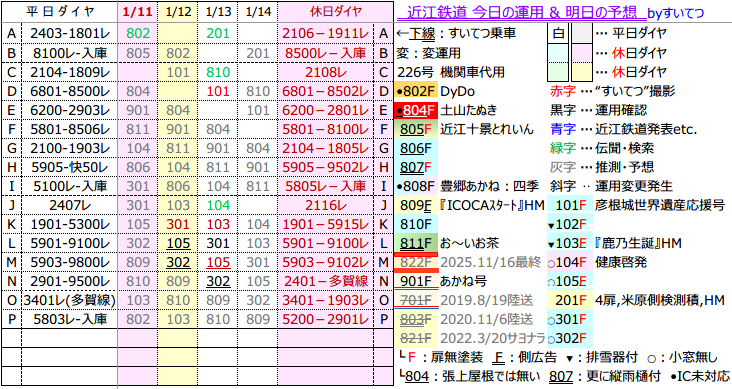Select the 1/12 date header
This screenshot has height=389, width=732.
[x=178, y=12]
